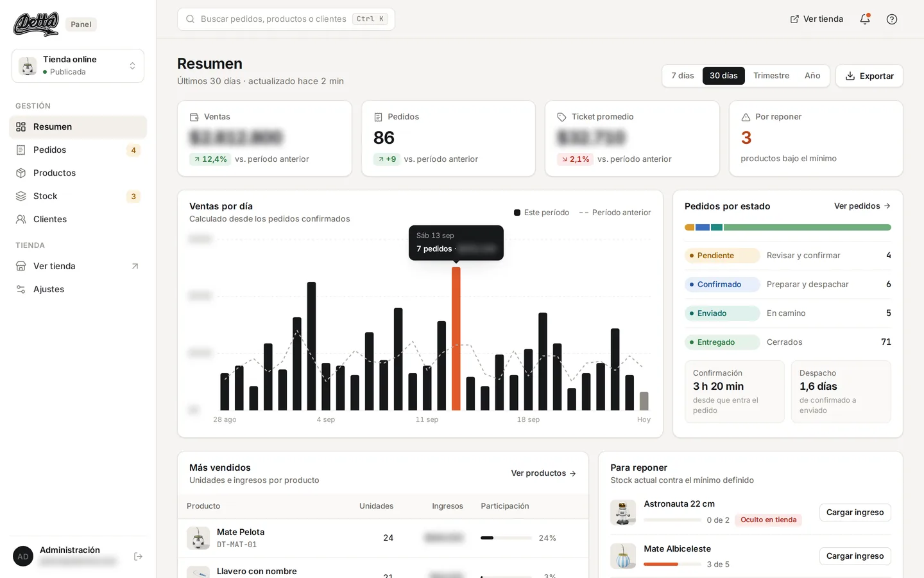Click the storefront icon next to Ver tienda
Image resolution: width=924 pixels, height=578 pixels.
click(21, 267)
